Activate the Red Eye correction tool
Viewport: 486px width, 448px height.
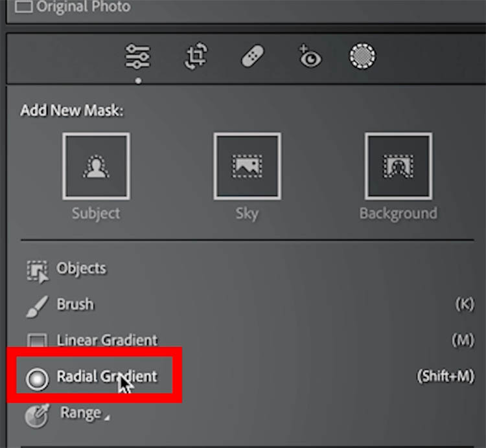(x=310, y=58)
